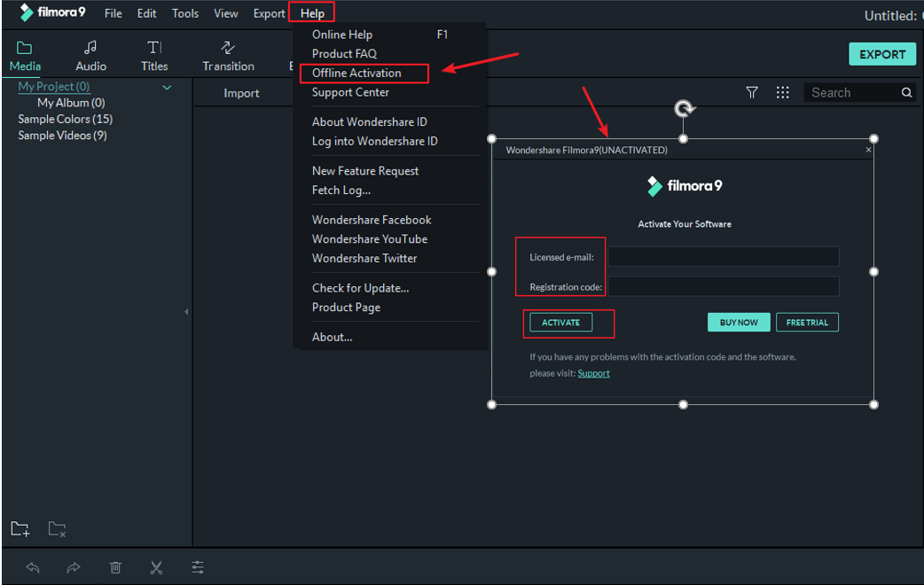This screenshot has width=924, height=585.
Task: Open Sample Videos (9) folder
Action: coord(62,136)
